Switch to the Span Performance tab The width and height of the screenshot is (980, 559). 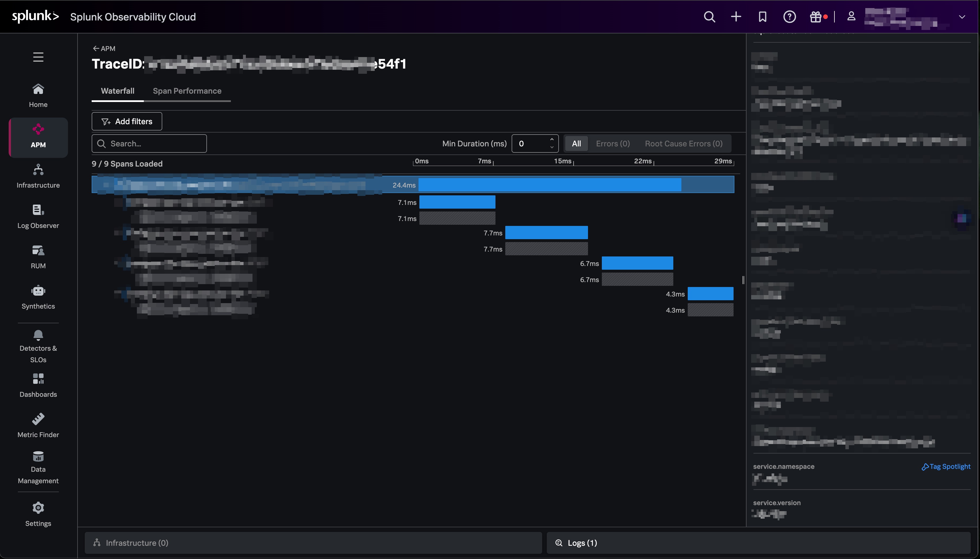click(x=187, y=91)
